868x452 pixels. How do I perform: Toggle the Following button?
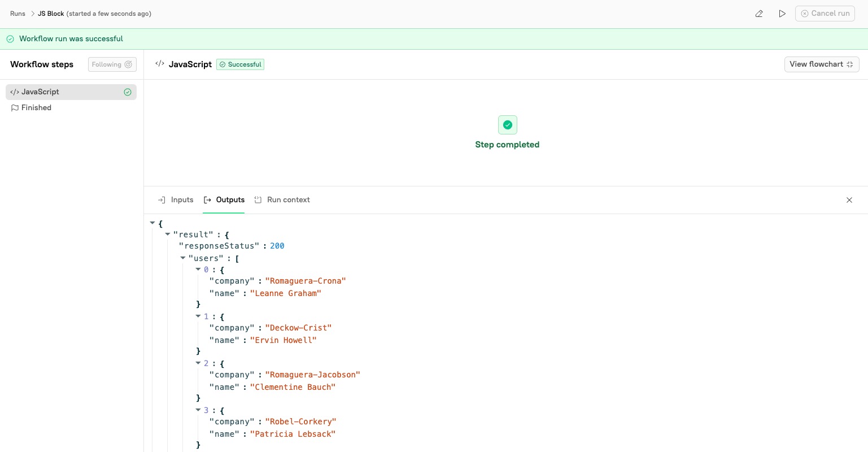[x=112, y=64]
